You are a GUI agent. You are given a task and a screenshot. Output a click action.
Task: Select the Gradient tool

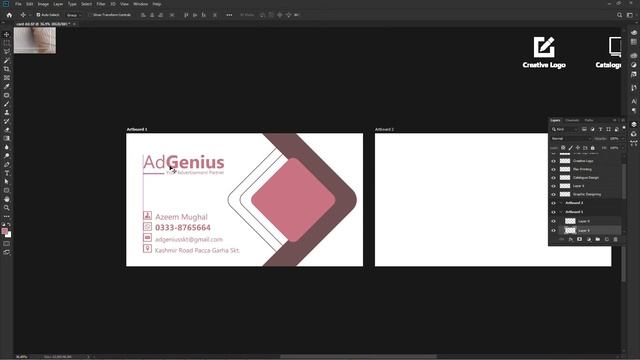(7, 138)
